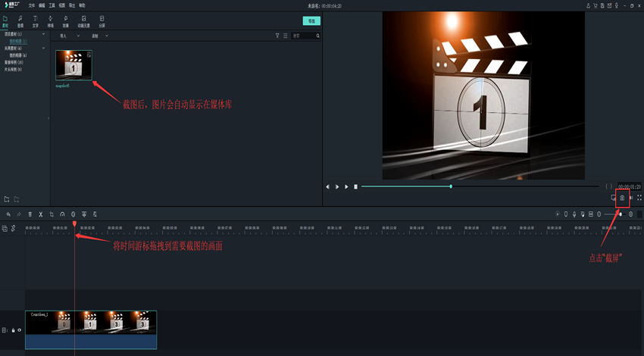Image resolution: width=644 pixels, height=356 pixels.
Task: Select 我的相册 (1) in the project tree
Action: (x=18, y=42)
